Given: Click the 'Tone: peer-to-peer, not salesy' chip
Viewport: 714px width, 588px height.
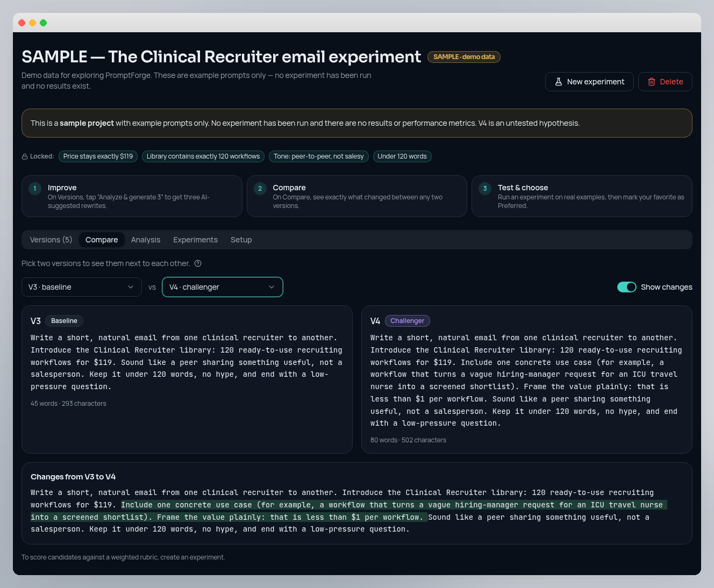Looking at the screenshot, I should click(319, 156).
